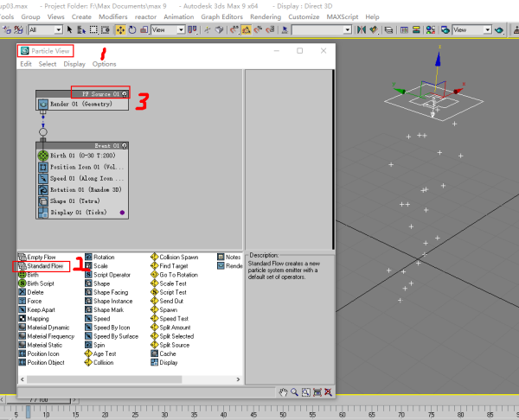This screenshot has height=420, width=519.
Task: Open render type View dropdown
Action: point(471,29)
